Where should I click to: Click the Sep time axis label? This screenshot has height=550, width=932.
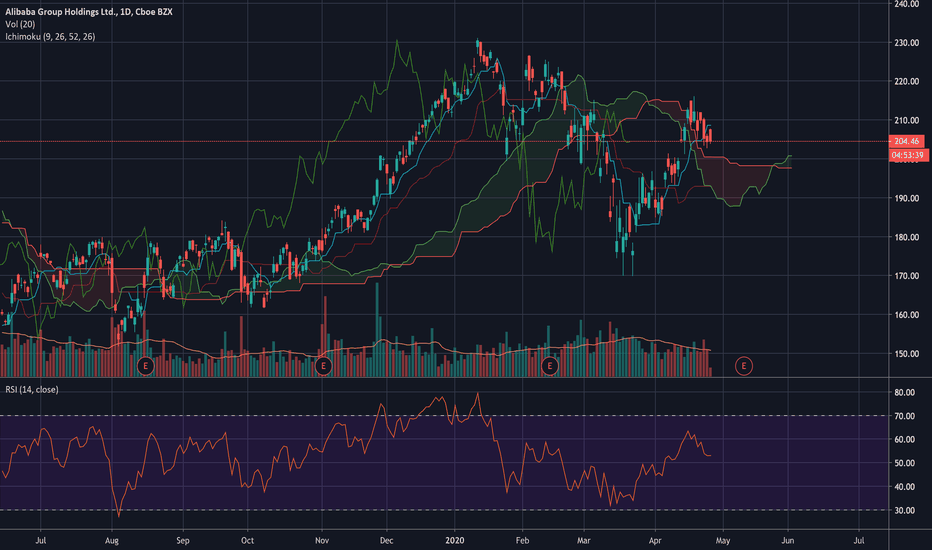pyautogui.click(x=182, y=540)
